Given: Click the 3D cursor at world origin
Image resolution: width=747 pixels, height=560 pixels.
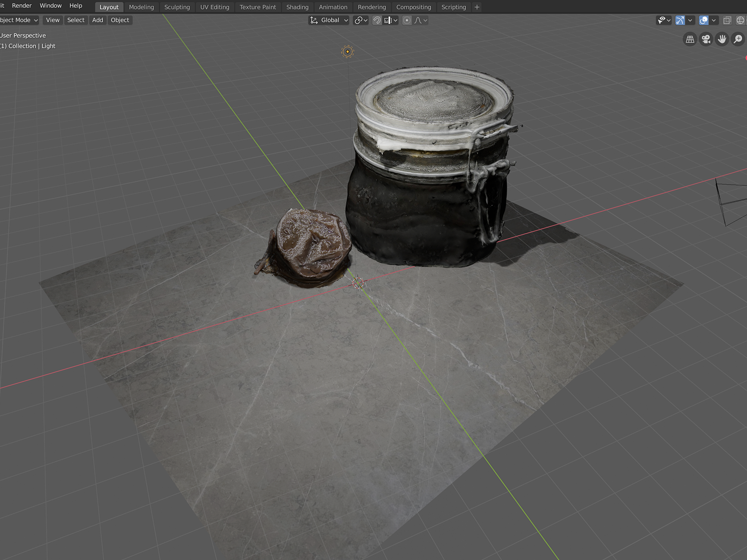Looking at the screenshot, I should coord(358,283).
